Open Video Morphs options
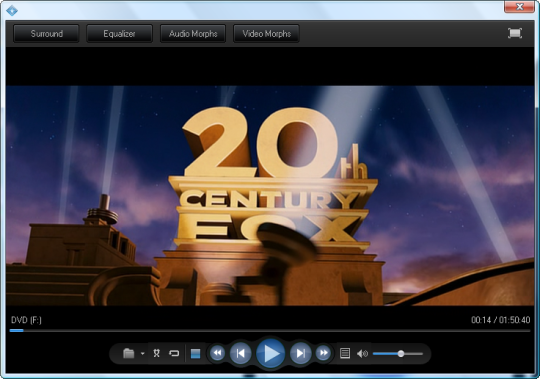540x379 pixels. click(x=267, y=34)
